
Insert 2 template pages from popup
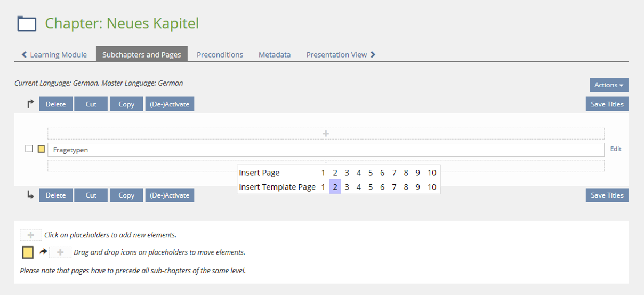coord(335,187)
